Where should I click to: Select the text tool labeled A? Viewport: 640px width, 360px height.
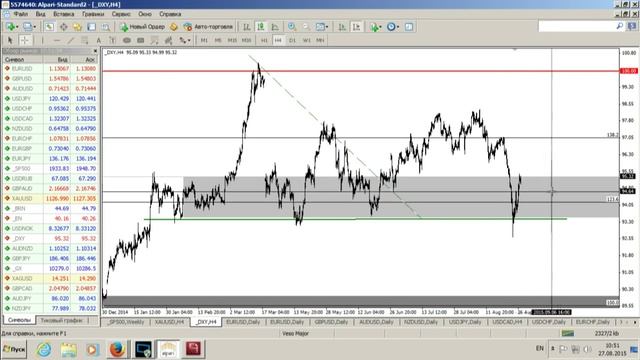98,40
